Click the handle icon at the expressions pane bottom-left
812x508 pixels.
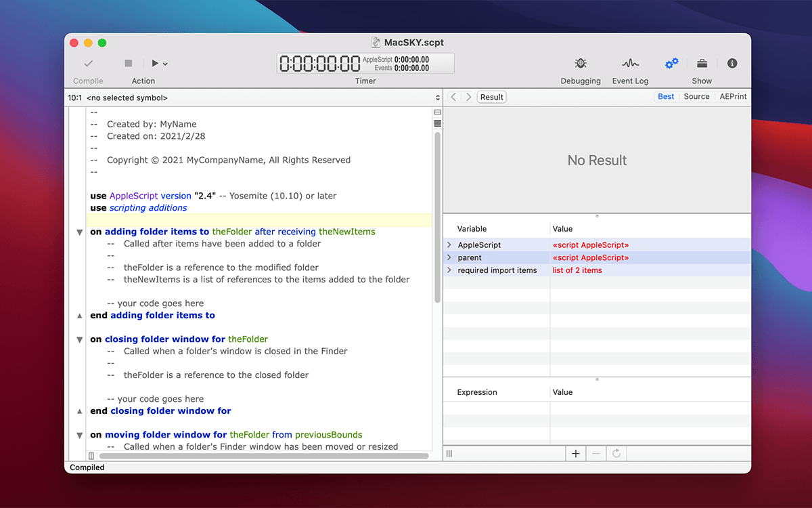[x=449, y=454]
